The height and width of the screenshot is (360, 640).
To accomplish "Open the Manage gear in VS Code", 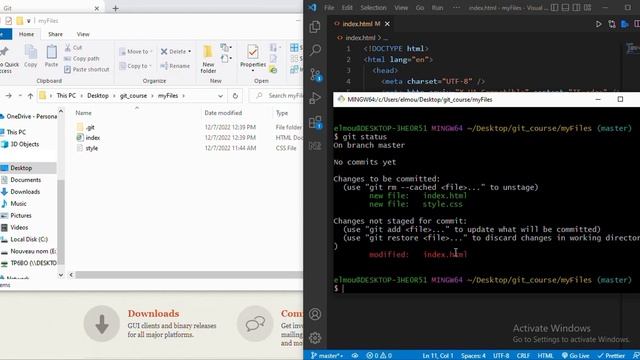I will (x=315, y=338).
